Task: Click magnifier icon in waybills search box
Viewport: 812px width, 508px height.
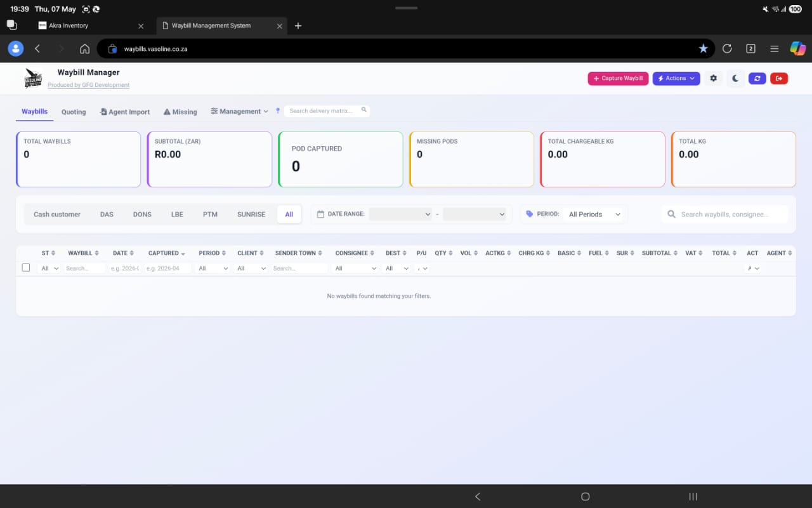Action: (x=672, y=214)
